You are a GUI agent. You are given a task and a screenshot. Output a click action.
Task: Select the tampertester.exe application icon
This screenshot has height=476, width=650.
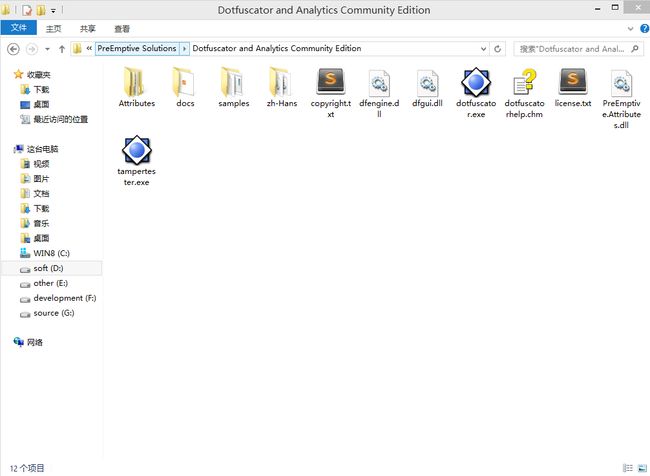coord(137,150)
